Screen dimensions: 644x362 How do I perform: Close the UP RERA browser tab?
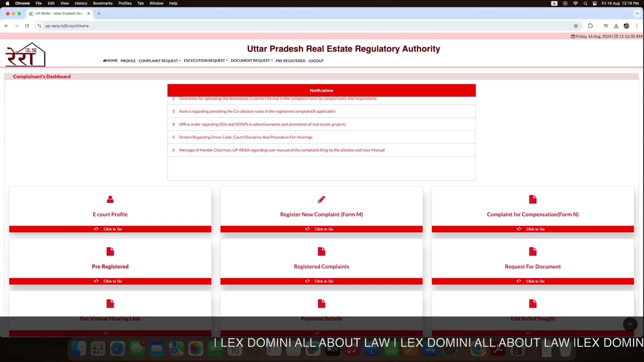coord(89,14)
